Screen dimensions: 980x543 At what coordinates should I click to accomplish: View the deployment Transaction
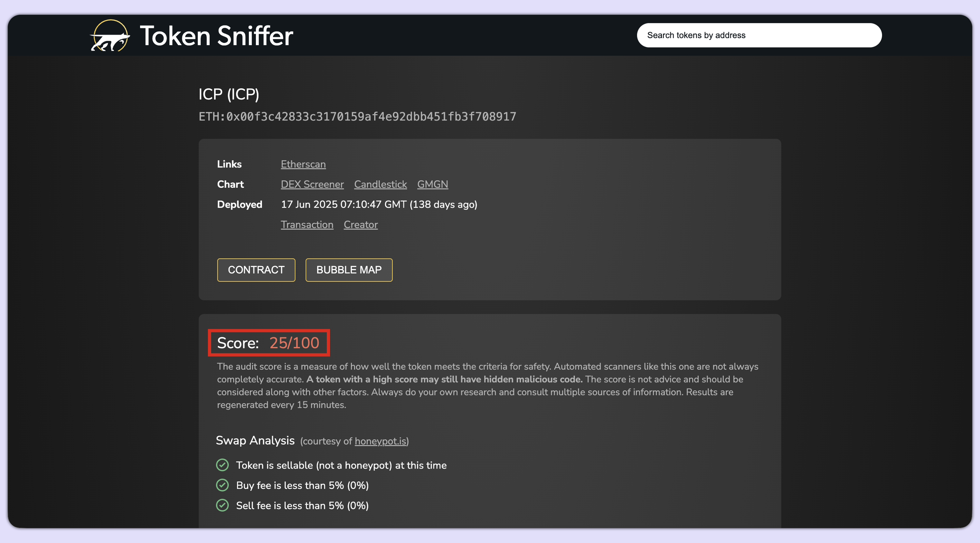click(x=307, y=224)
